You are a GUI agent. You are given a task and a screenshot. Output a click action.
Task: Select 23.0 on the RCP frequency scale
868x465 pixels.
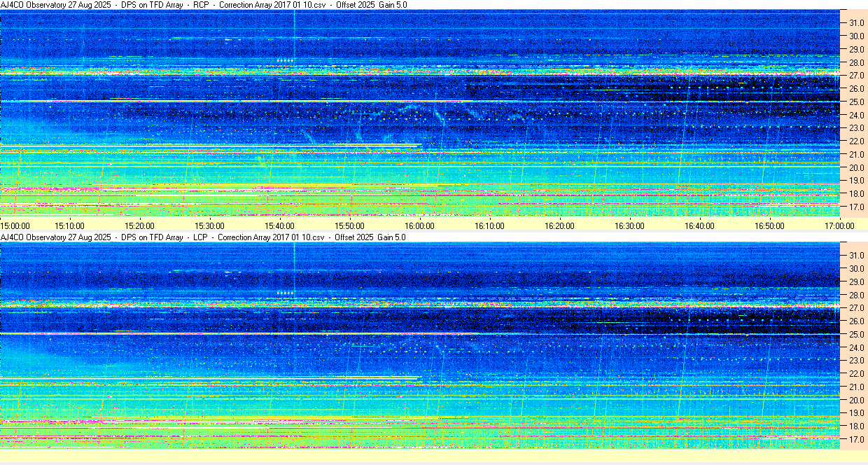[857, 129]
